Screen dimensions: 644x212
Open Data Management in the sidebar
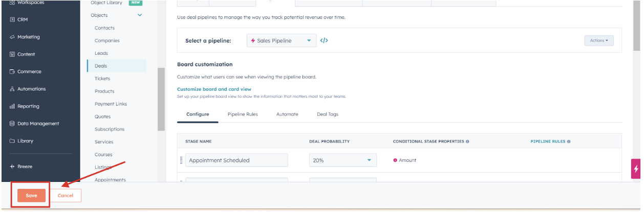(x=38, y=123)
